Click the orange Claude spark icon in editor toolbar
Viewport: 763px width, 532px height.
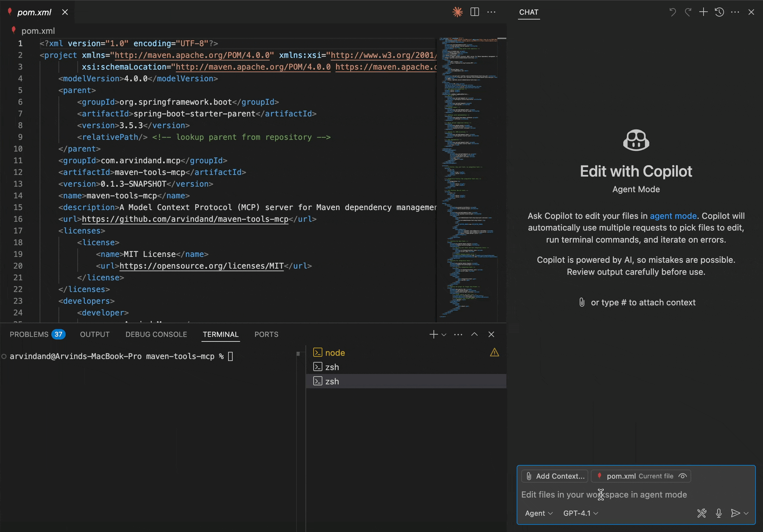pos(457,12)
